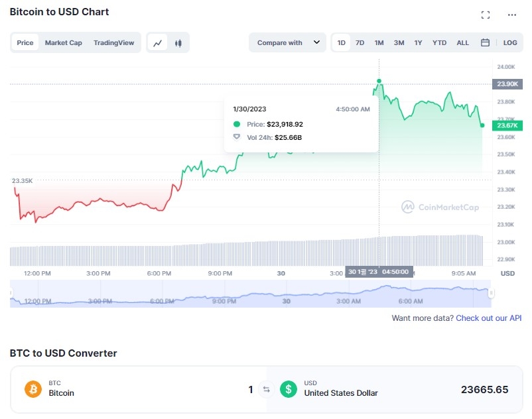Show ALL time price history
This screenshot has width=532, height=419.
tap(462, 43)
